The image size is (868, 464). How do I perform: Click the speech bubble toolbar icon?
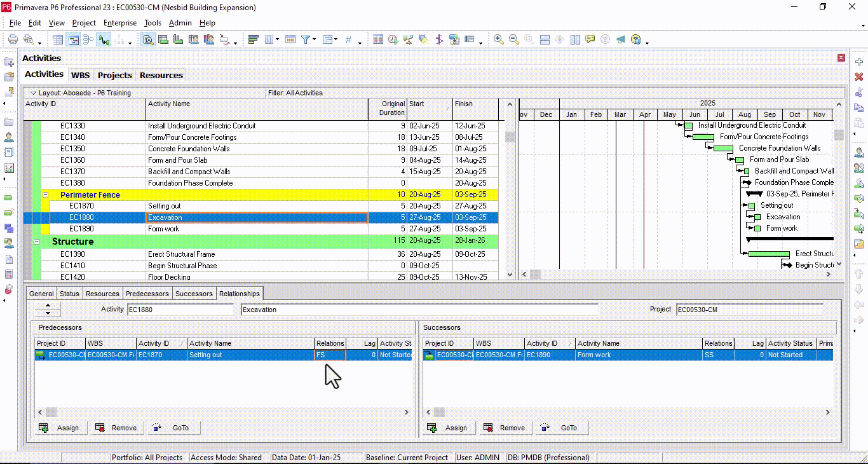click(590, 39)
